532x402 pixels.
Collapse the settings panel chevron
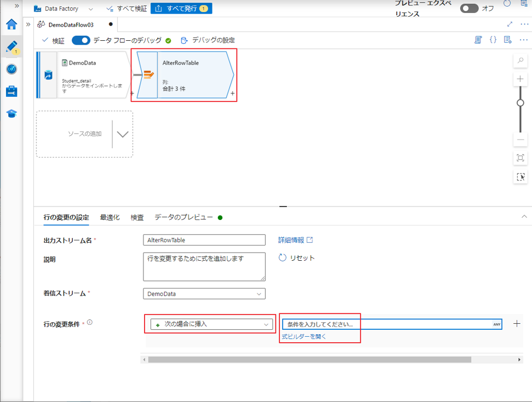coord(524,216)
